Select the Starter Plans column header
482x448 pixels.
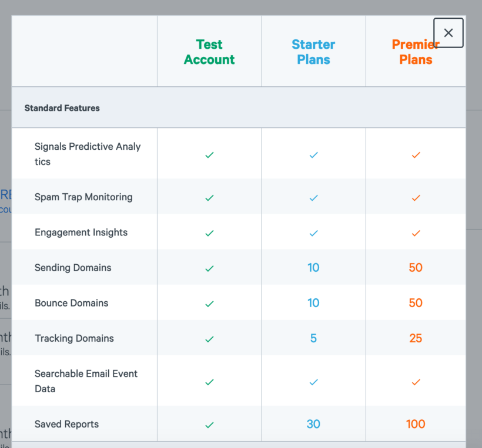coord(313,52)
